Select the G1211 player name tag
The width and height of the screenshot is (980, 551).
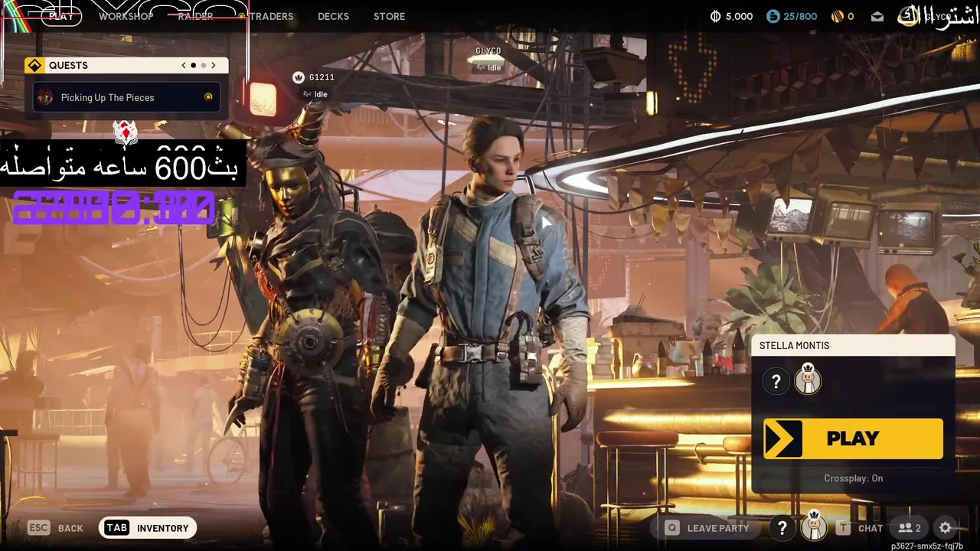(x=322, y=77)
